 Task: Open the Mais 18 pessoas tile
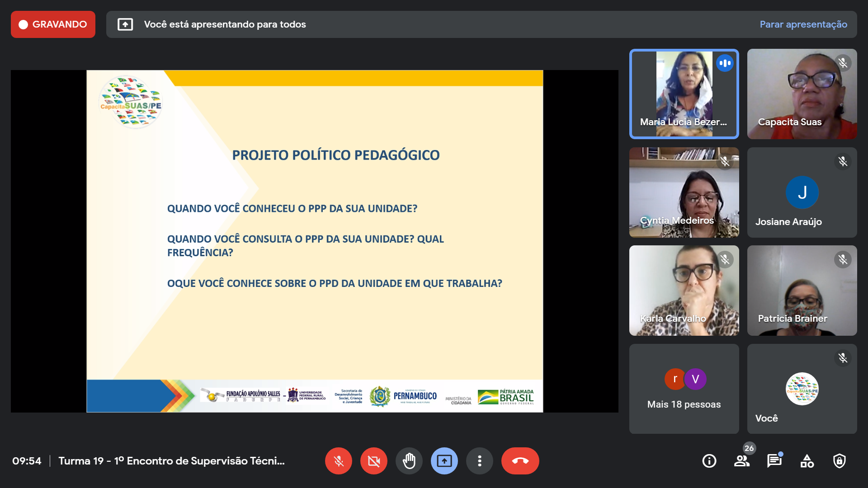684,389
